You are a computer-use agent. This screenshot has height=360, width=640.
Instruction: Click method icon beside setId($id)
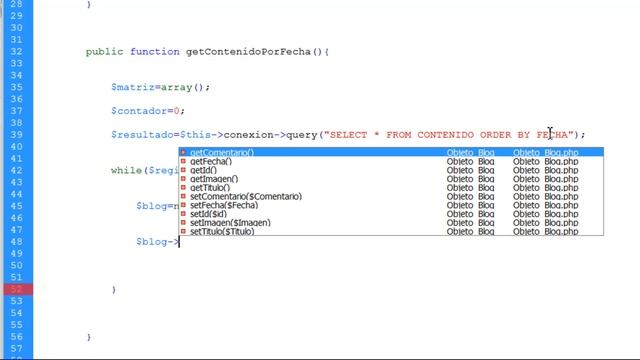[183, 214]
